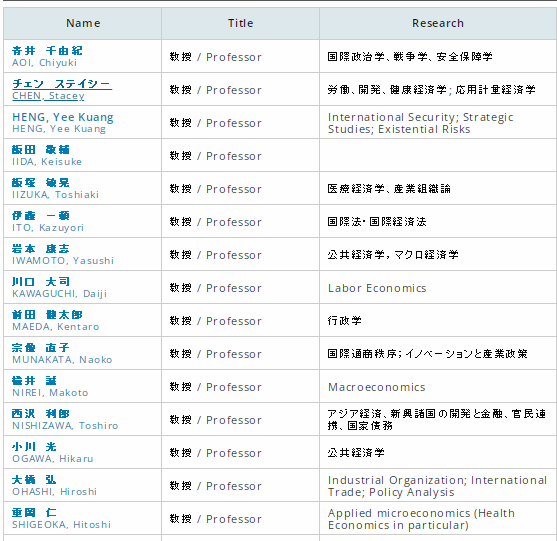The image size is (557, 541).
Task: Open CHEN, Stacey faculty profile link
Action: 62,90
